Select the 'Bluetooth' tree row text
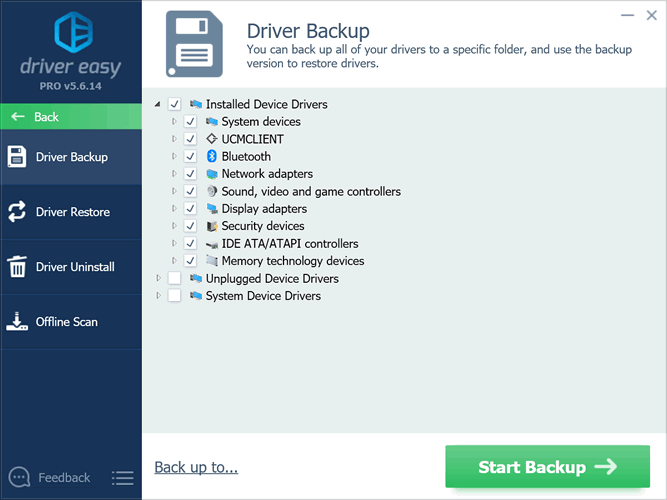 (x=246, y=156)
